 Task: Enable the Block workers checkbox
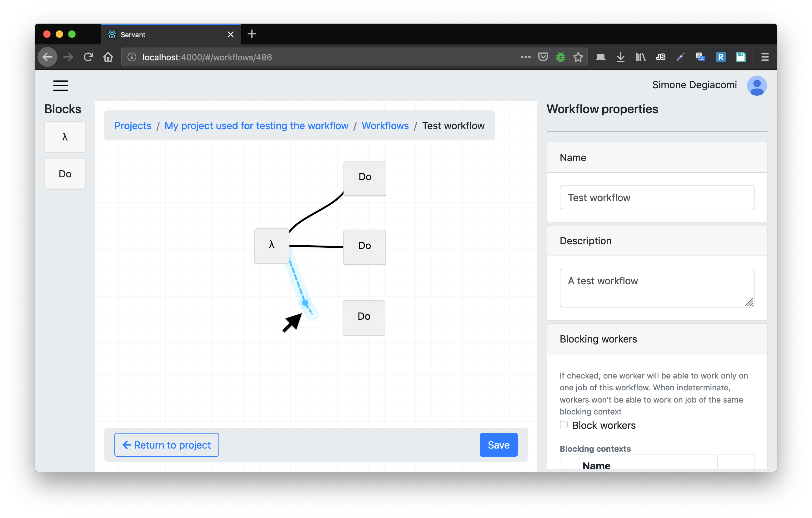coord(564,424)
